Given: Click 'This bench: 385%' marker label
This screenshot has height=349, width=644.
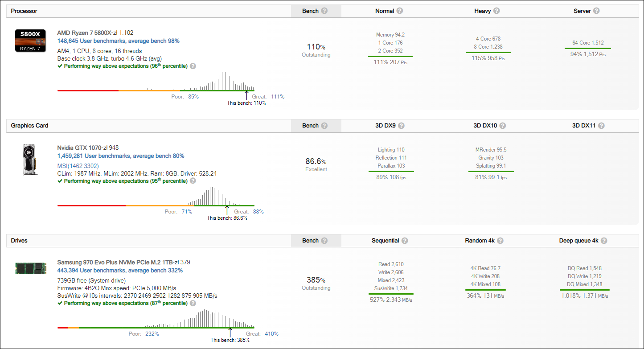Looking at the screenshot, I should click(x=230, y=340).
